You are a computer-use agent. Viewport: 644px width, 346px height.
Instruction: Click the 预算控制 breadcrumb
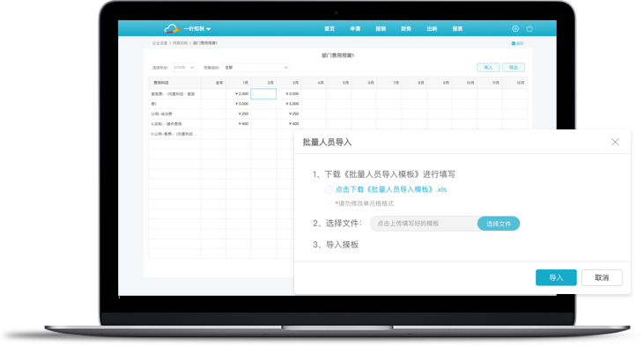click(180, 43)
